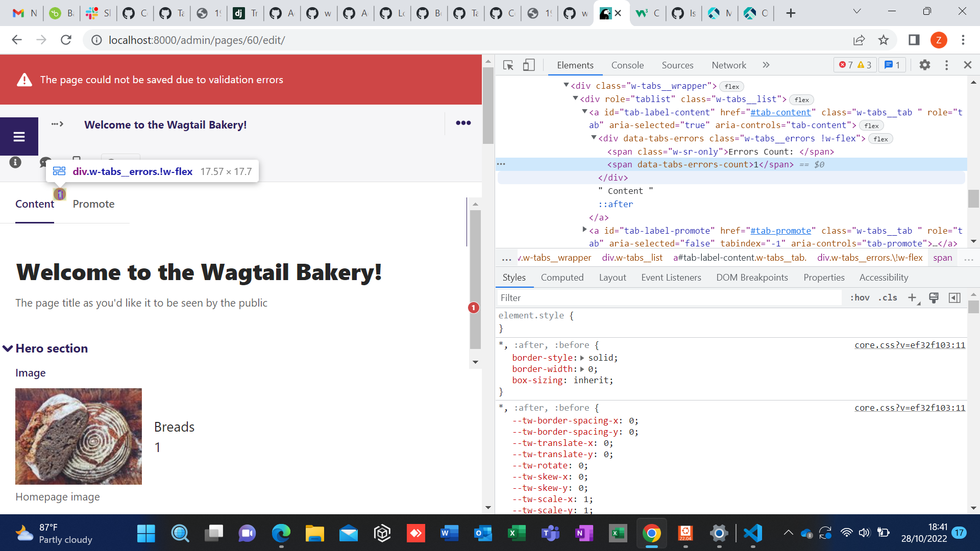The image size is (980, 551).
Task: Click the page info status icon
Action: (15, 162)
